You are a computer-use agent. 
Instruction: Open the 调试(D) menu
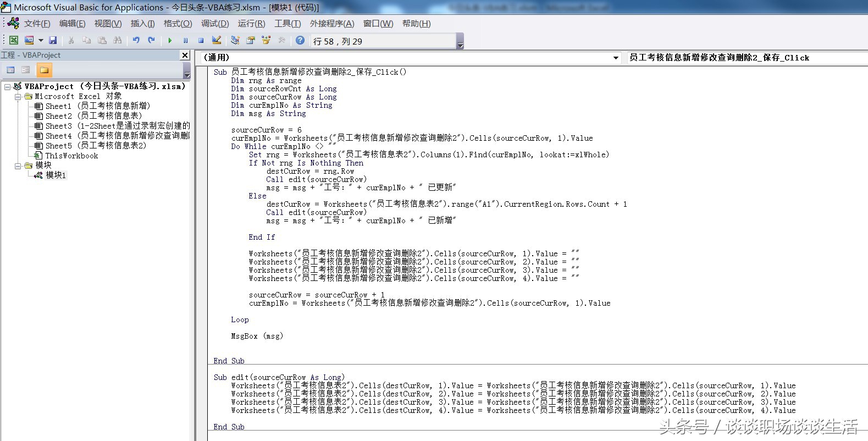[214, 24]
